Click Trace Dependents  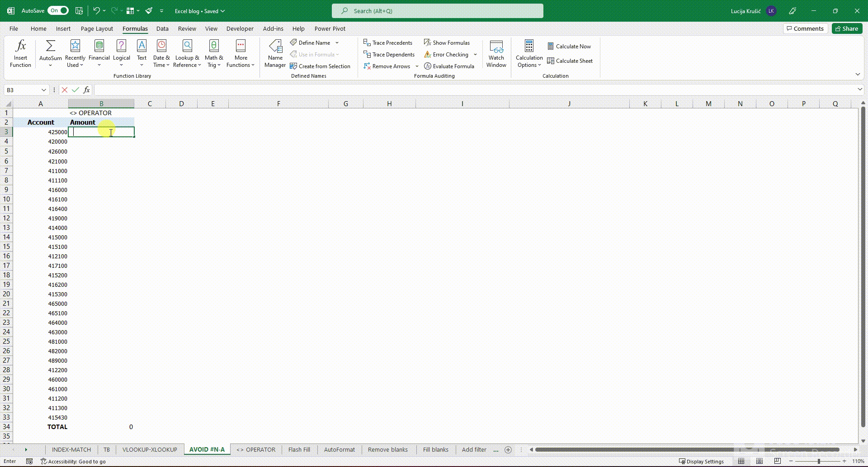coord(389,54)
